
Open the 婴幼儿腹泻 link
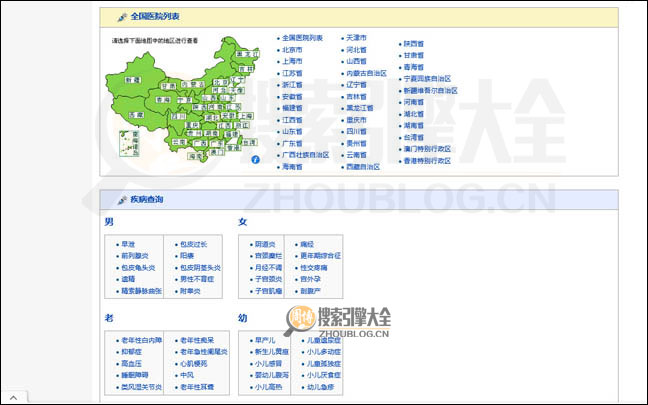click(272, 375)
